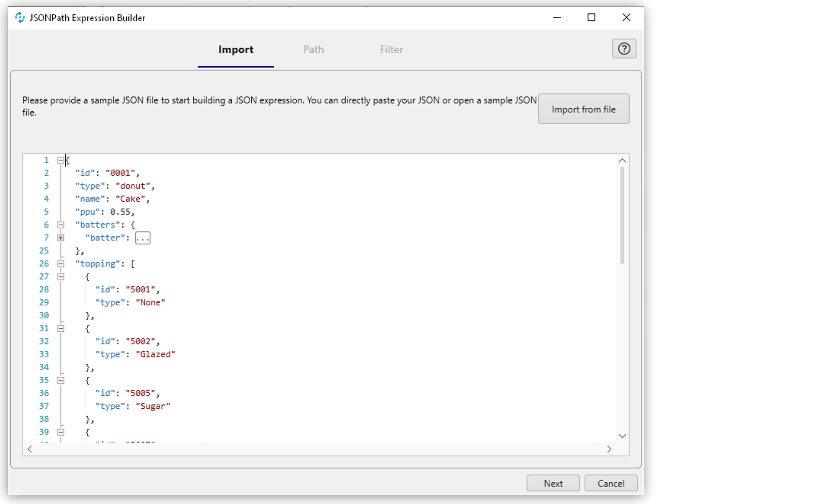Click the Cancel button

[x=611, y=483]
